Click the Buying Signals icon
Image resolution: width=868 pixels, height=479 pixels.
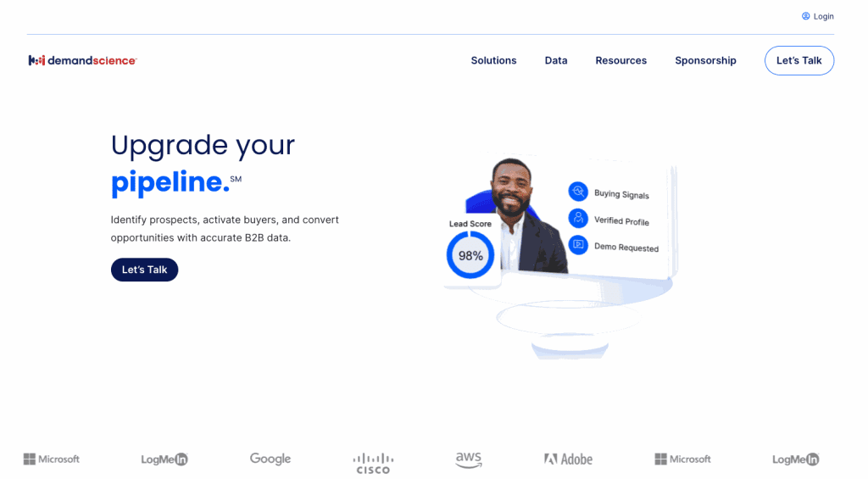click(x=578, y=191)
